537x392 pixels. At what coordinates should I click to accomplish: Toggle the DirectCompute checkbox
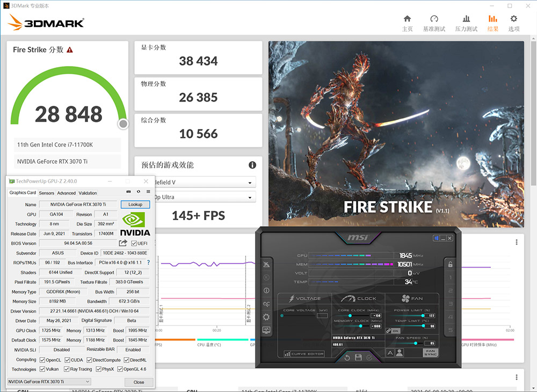click(89, 360)
